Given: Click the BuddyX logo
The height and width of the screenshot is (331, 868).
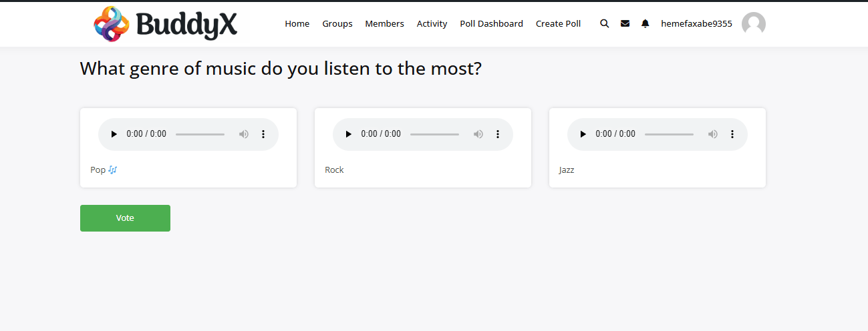Looking at the screenshot, I should coord(166,24).
